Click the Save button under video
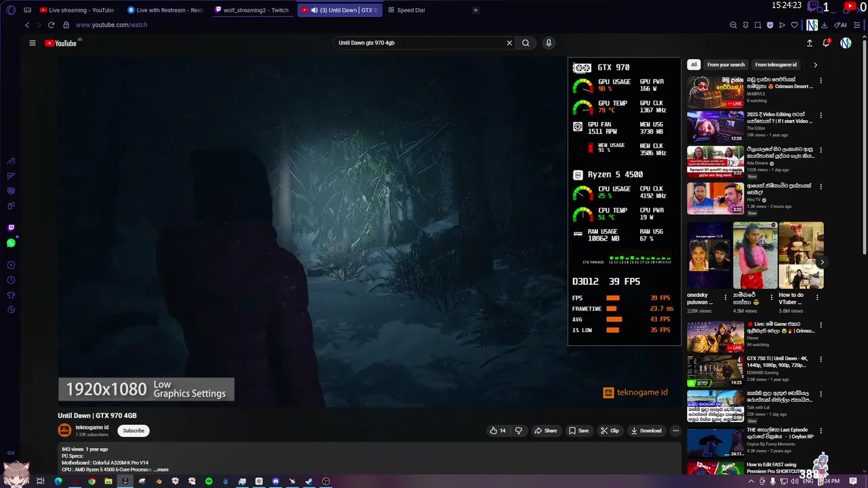This screenshot has height=488, width=868. [578, 430]
